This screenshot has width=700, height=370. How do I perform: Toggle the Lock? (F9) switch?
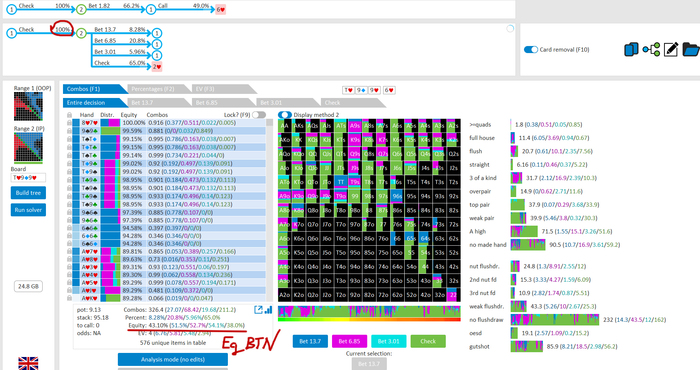pyautogui.click(x=259, y=115)
